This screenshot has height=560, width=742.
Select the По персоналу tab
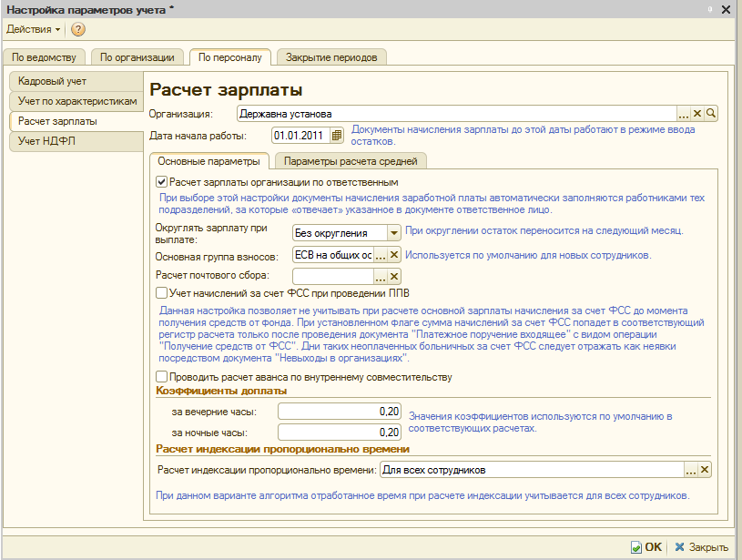point(230,57)
